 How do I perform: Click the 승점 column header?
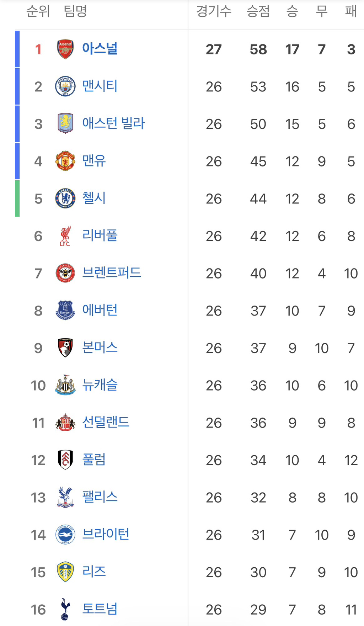pyautogui.click(x=258, y=11)
